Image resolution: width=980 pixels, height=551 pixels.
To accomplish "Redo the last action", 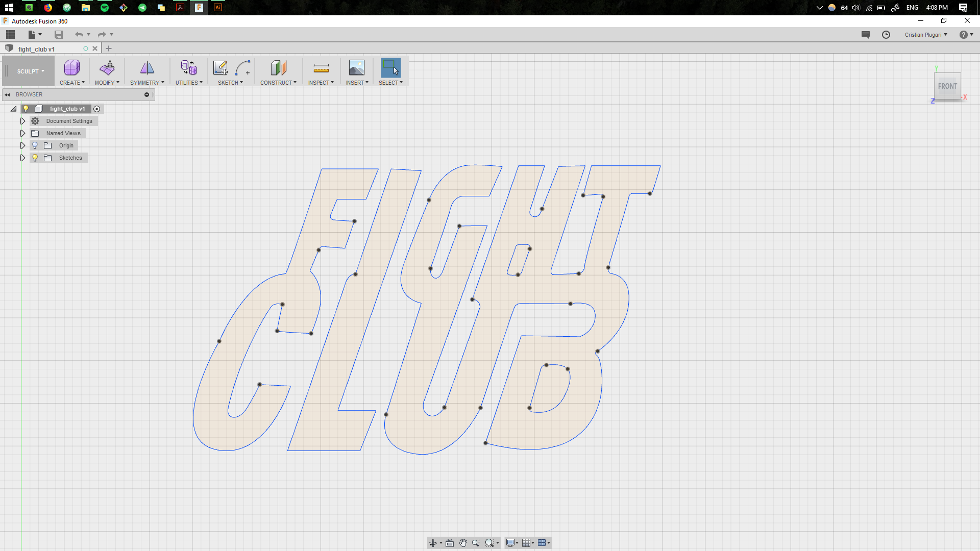I will [102, 35].
